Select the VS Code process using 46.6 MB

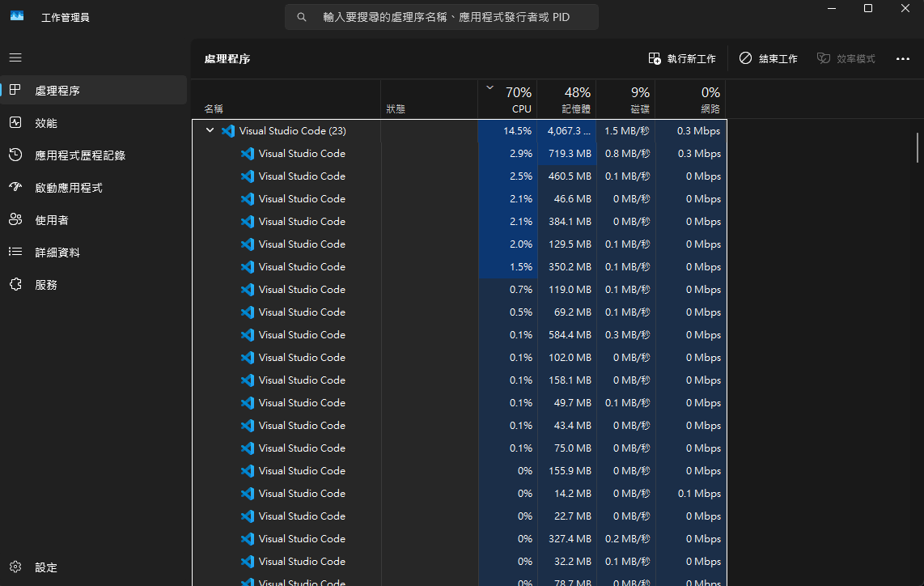click(460, 198)
